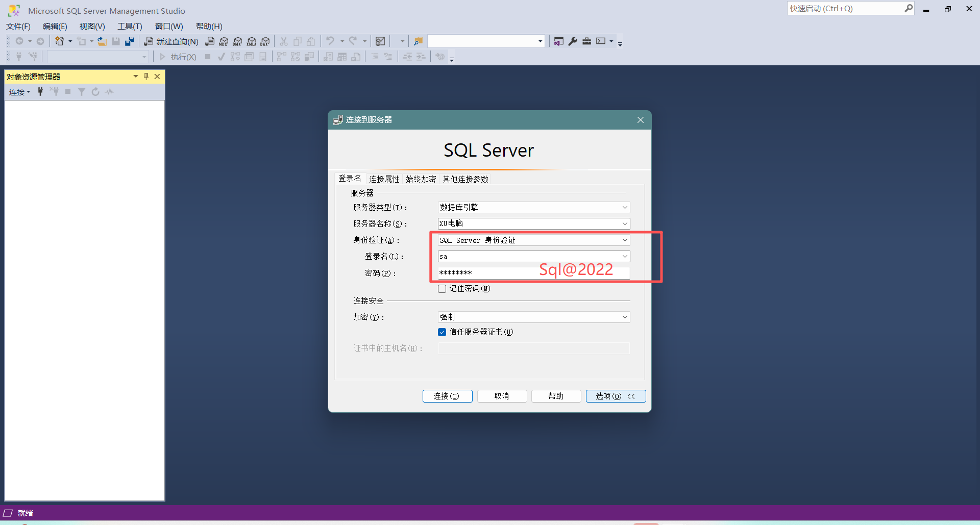
Task: Click the Refresh icon in Object Explorer
Action: point(95,92)
